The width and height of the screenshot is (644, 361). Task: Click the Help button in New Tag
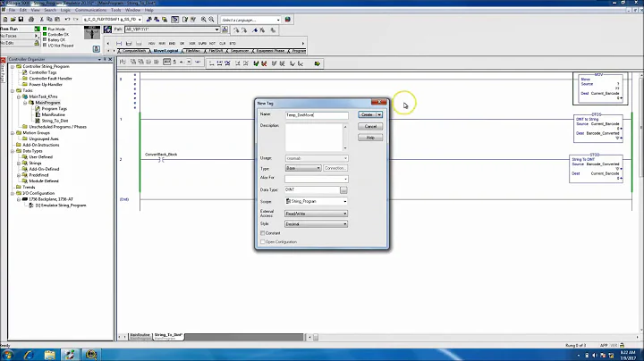(x=370, y=138)
